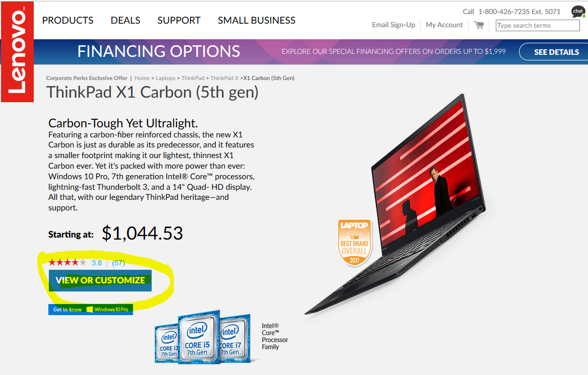Open the chat bubble icon

point(578,12)
